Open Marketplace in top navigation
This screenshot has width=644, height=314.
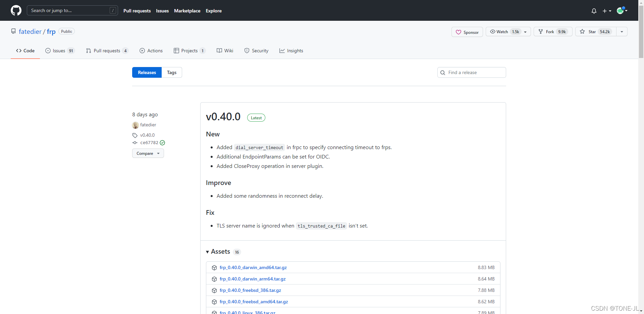pyautogui.click(x=187, y=11)
